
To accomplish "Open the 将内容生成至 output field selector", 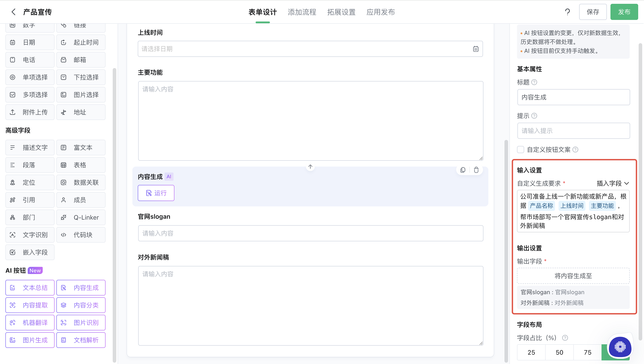I will click(x=573, y=276).
